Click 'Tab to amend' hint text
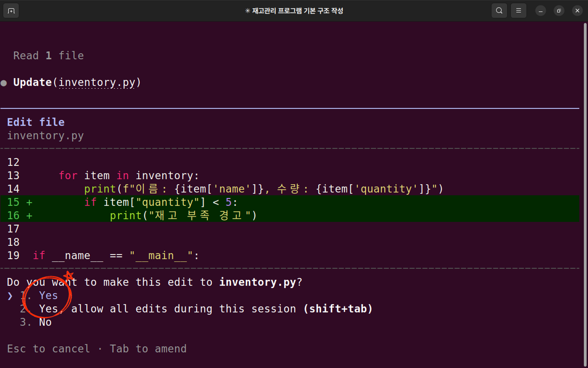 point(148,349)
